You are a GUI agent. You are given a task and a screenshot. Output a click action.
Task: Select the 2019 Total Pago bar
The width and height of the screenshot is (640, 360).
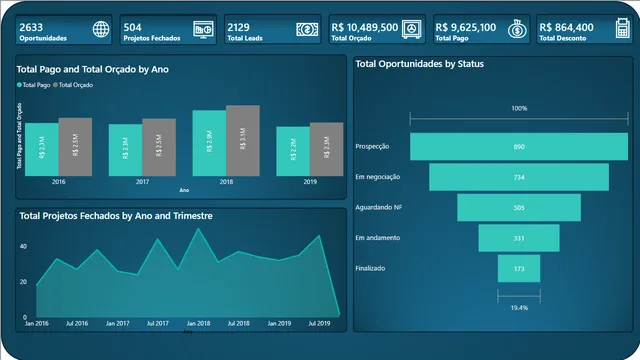coord(293,151)
